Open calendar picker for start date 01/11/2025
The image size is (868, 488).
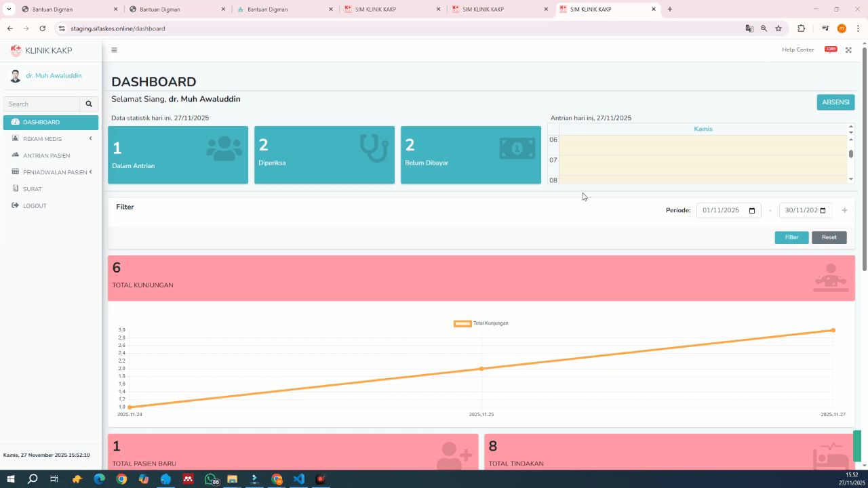point(751,211)
